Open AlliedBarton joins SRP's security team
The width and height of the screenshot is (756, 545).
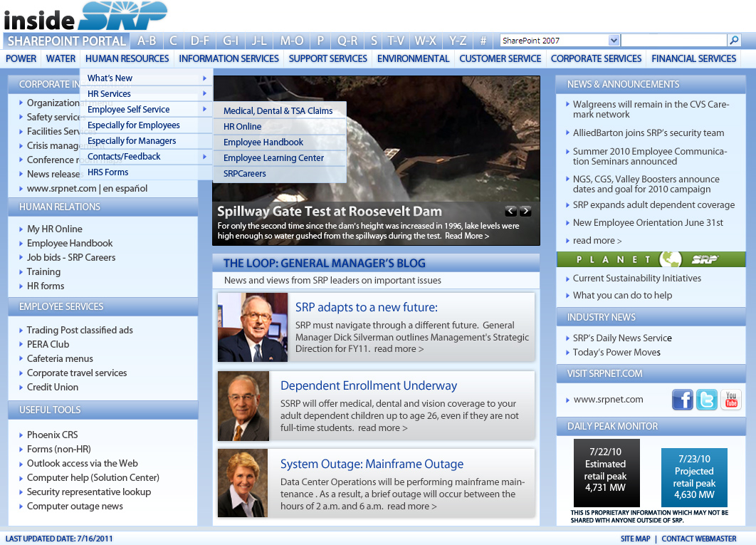tap(648, 133)
